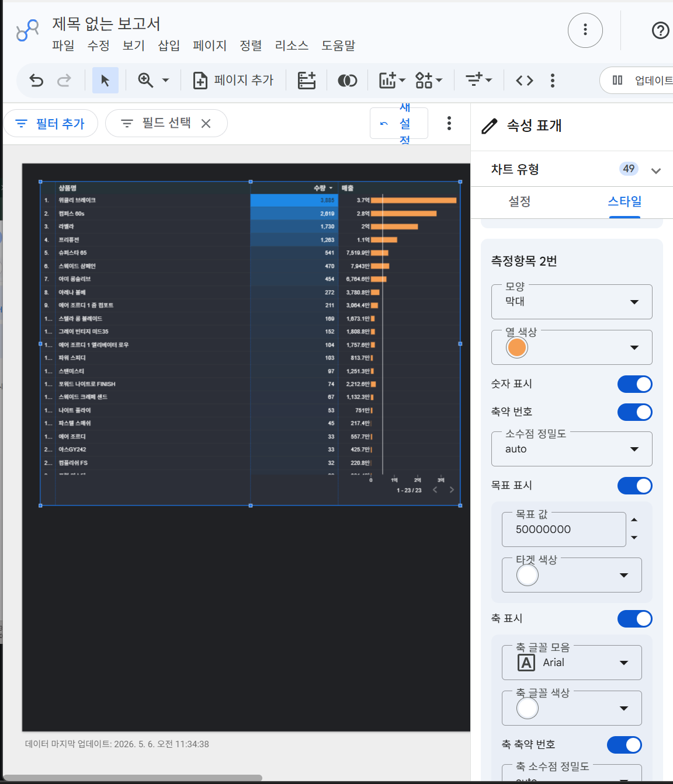Open 도움말 menu
Screen dimensions: 673x784
338,46
